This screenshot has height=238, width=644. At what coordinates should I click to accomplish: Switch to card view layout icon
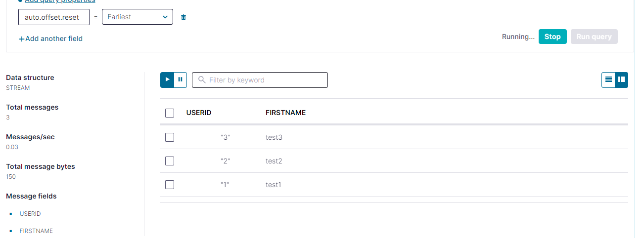click(x=621, y=79)
